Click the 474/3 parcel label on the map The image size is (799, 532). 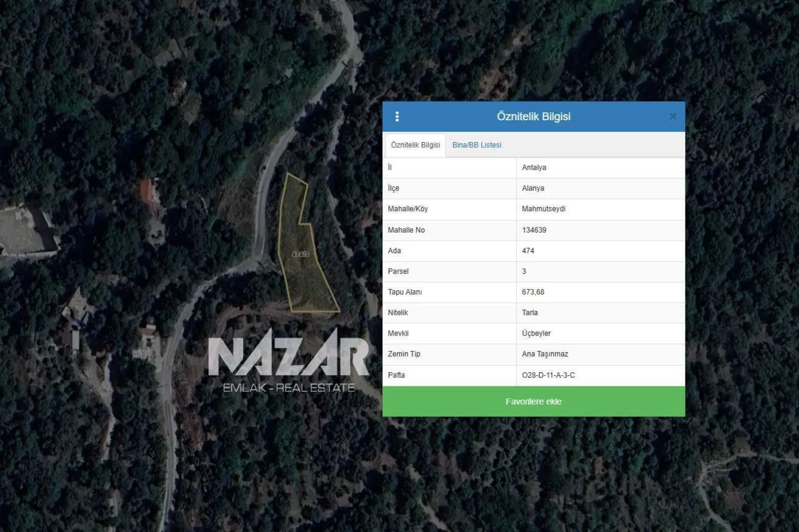pyautogui.click(x=300, y=254)
